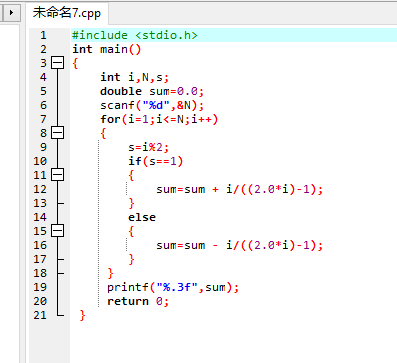This screenshot has height=363, width=397.
Task: Click the if(s==1) condition
Action: 156,161
